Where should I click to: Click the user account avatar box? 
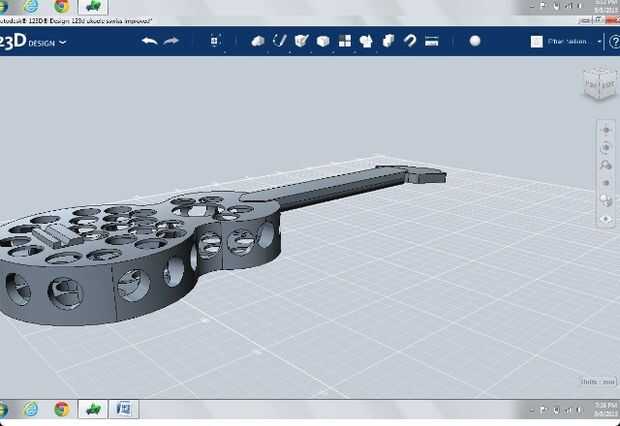pyautogui.click(x=537, y=42)
